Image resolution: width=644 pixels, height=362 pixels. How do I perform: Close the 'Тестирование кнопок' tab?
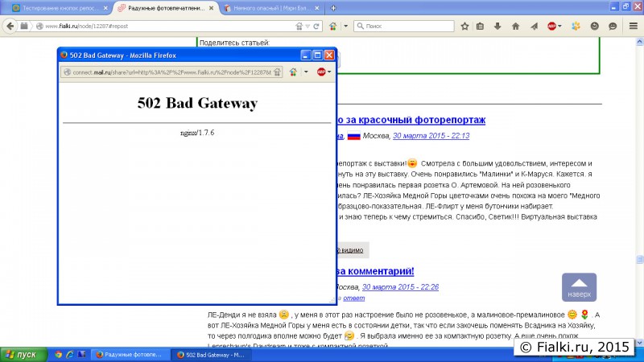pos(105,8)
